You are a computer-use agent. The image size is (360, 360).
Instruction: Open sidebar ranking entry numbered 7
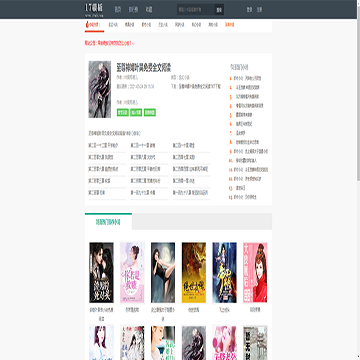click(x=240, y=133)
